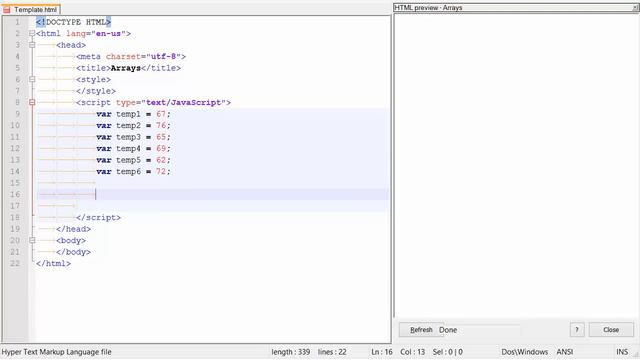This screenshot has width=640, height=360.
Task: Click the closing script tag on line 18
Action: pos(98,218)
